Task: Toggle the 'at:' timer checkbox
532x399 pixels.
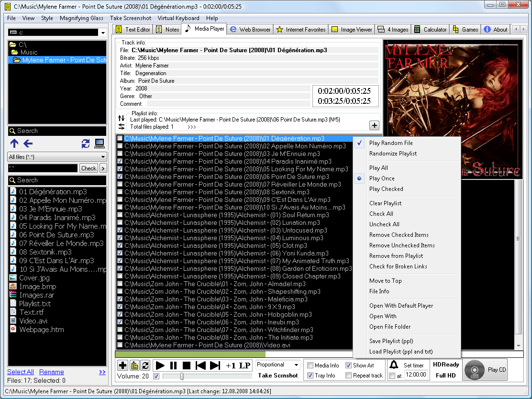Action: coord(392,376)
